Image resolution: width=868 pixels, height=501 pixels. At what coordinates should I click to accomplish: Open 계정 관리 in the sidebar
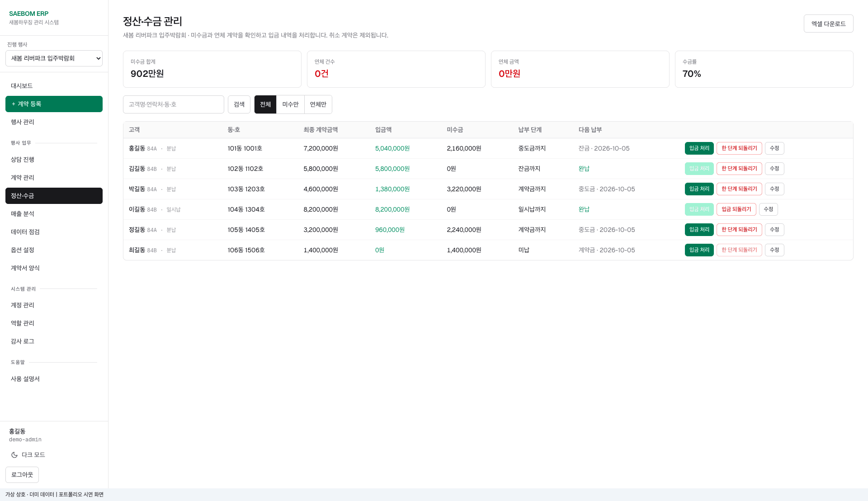coord(54,305)
